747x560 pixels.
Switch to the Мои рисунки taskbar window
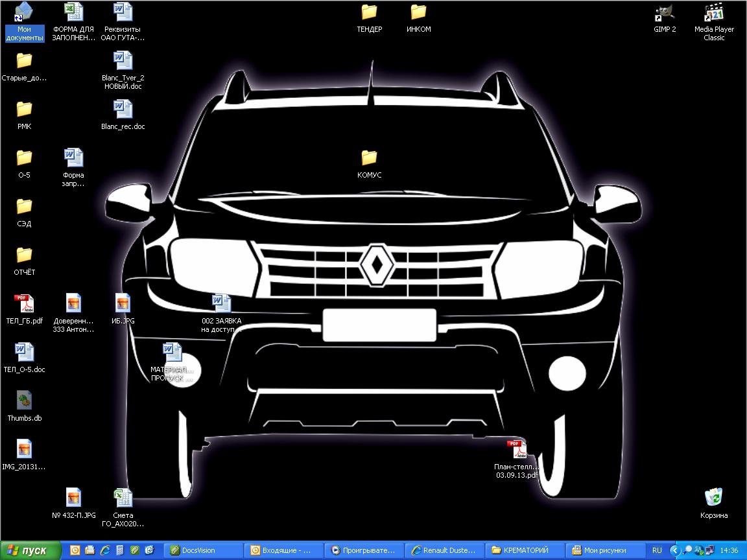(x=606, y=550)
